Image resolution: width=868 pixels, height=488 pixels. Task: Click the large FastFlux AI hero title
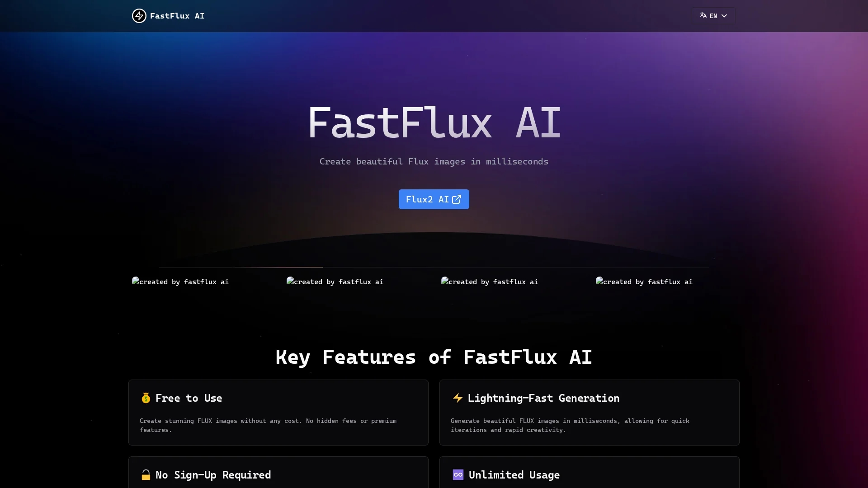coord(434,122)
